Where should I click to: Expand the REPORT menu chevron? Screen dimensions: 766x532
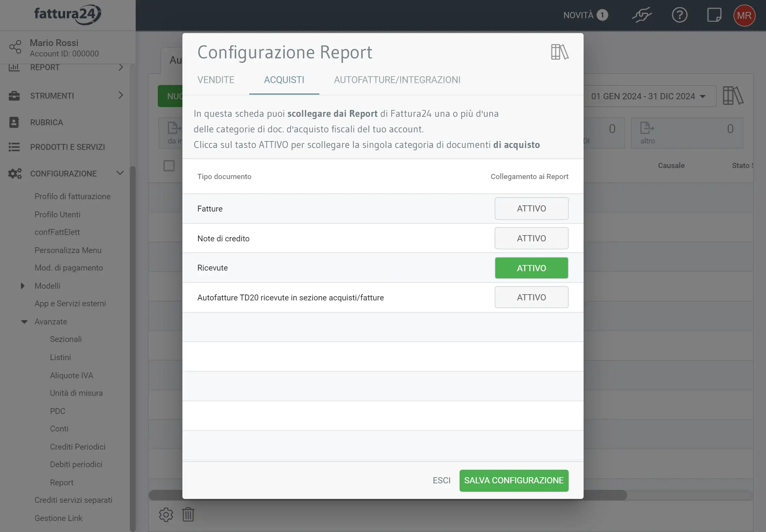[x=121, y=67]
